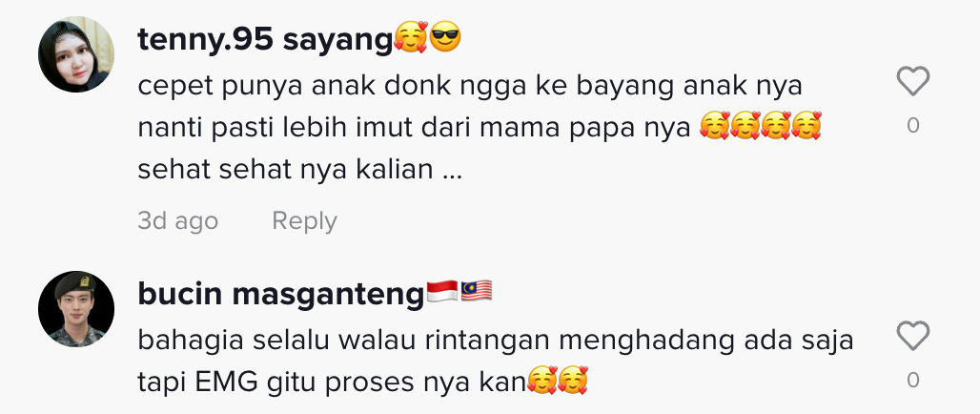Click the Indonesian flag next to bucin masganteng
Screen dimensions: 980x414
click(442, 292)
